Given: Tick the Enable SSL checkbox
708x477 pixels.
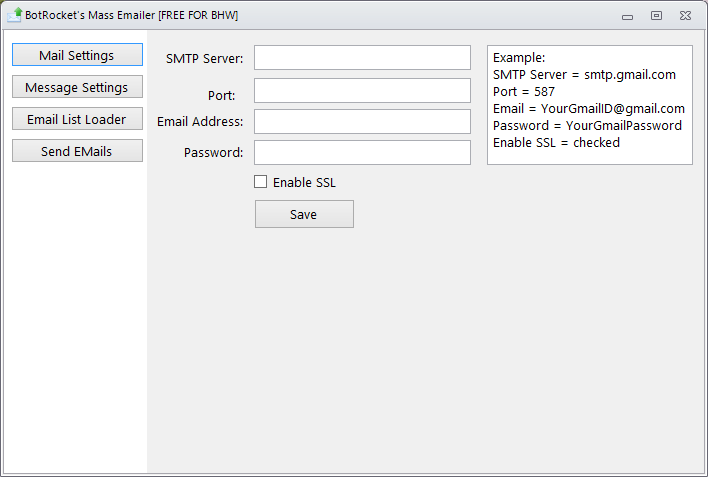Looking at the screenshot, I should (x=261, y=182).
